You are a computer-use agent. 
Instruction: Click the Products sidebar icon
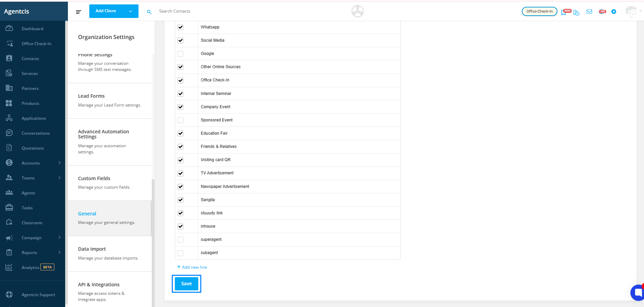(9, 103)
